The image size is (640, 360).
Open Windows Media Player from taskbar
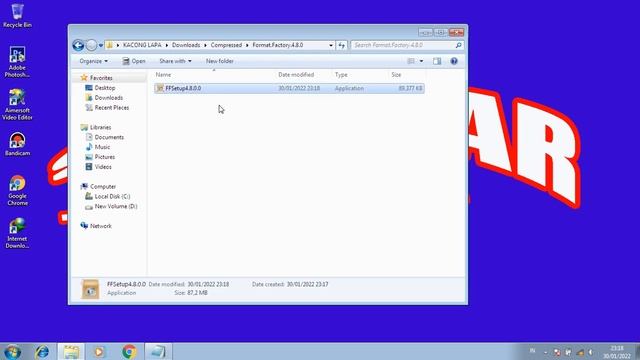99,351
